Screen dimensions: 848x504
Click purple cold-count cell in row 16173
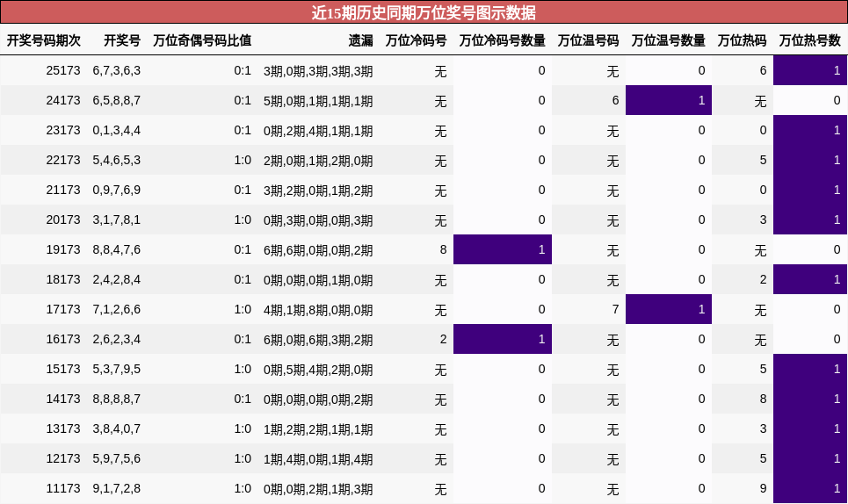coord(503,339)
